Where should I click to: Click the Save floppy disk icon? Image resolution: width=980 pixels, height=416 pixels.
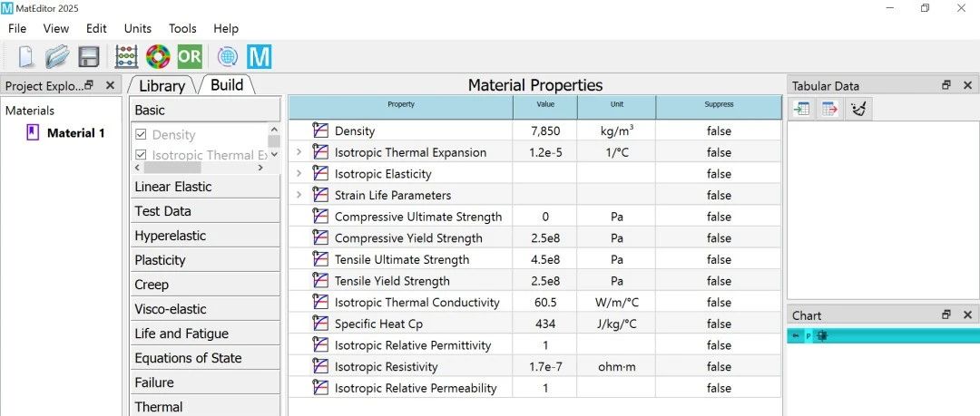click(x=89, y=56)
